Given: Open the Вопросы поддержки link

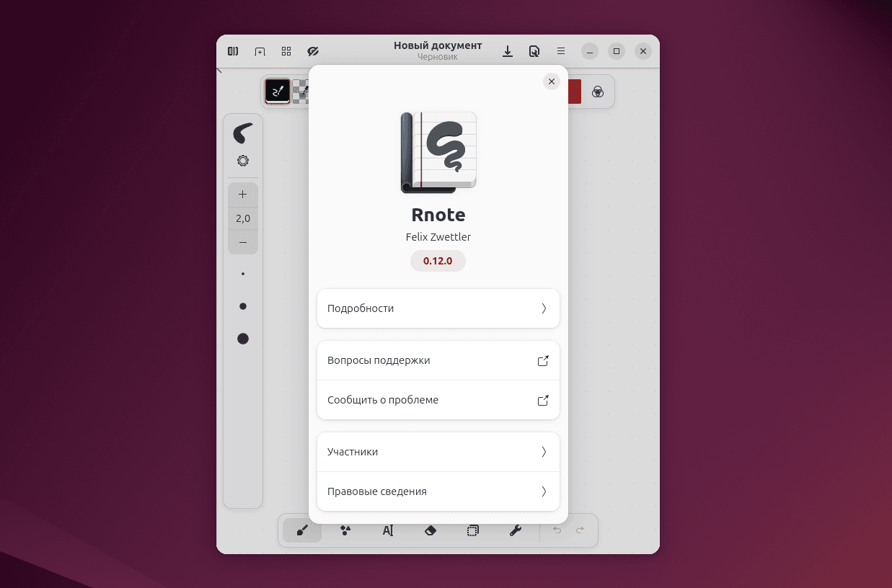Looking at the screenshot, I should pos(438,360).
